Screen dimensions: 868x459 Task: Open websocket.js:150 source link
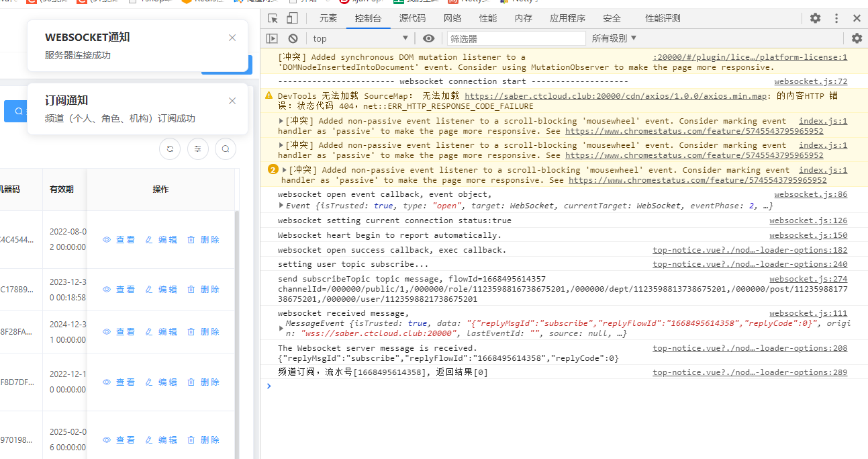coord(808,235)
